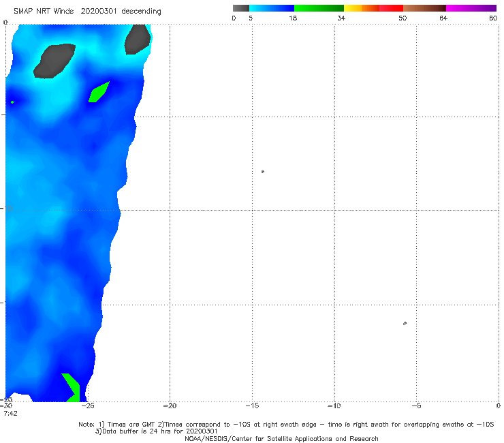Click the red segment of the color bar
This screenshot has height=443, width=504.
[391, 8]
